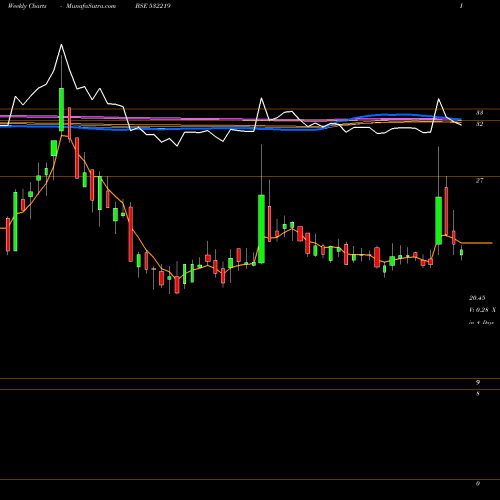Click the latest price value 26.45
Viewport: 500px width, 500px height.
pyautogui.click(x=477, y=298)
